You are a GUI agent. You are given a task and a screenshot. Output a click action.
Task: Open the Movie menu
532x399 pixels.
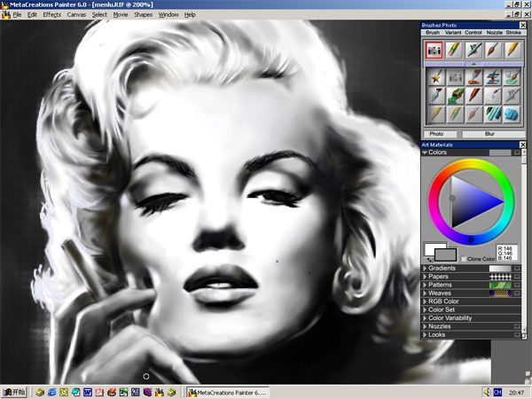[x=121, y=14]
